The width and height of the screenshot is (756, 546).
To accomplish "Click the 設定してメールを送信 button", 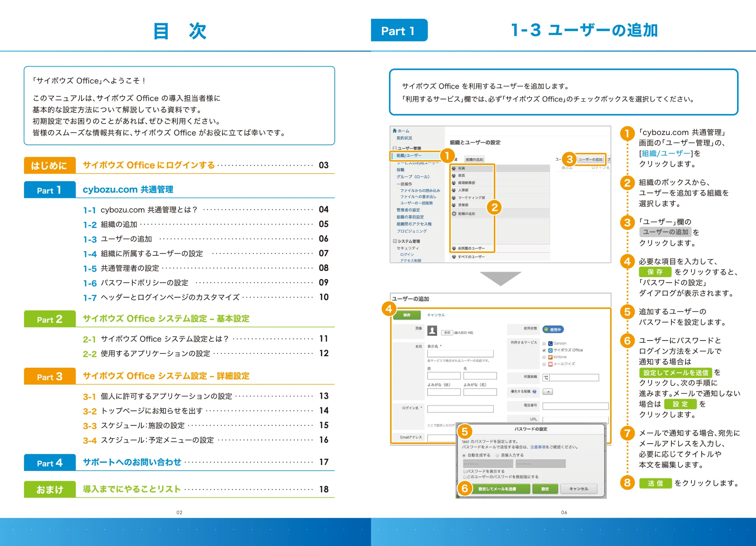I will pos(497,489).
